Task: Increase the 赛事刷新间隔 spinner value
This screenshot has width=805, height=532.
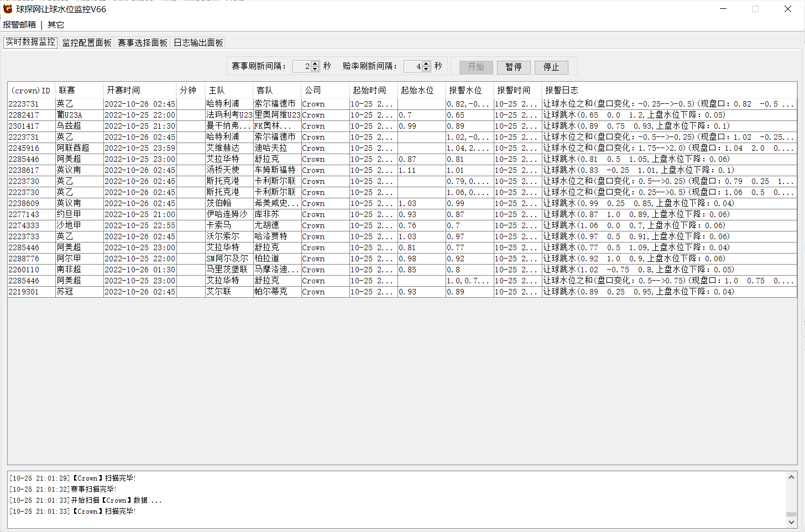Action: pos(315,64)
